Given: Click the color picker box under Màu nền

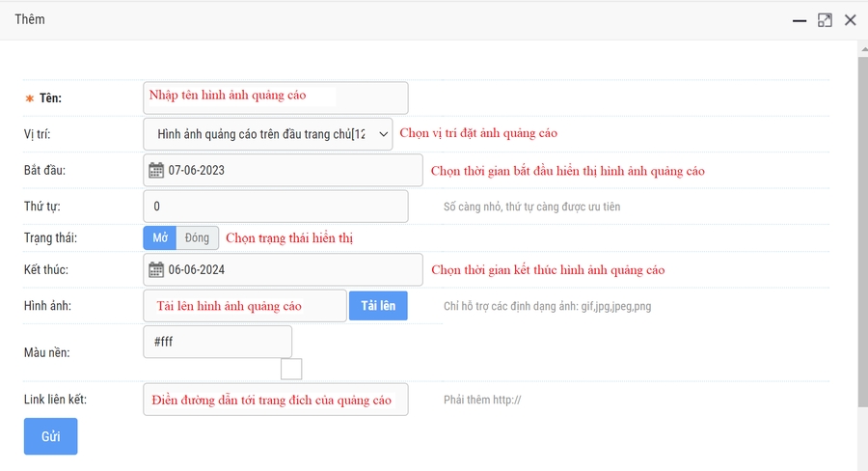Looking at the screenshot, I should [x=290, y=369].
